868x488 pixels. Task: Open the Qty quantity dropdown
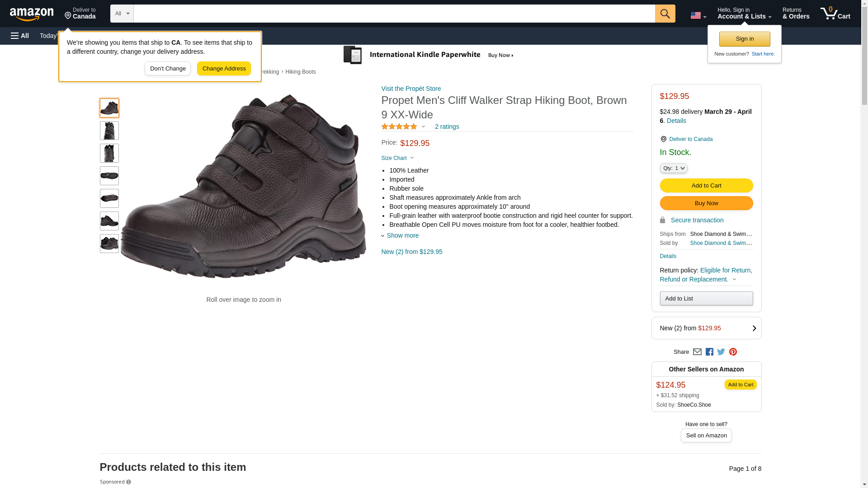click(673, 168)
